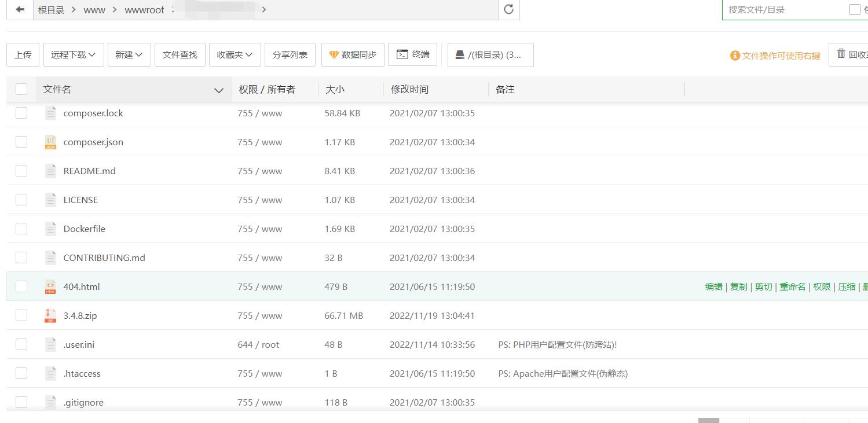Click 644 / root permission cell
The image size is (868, 423).
(x=258, y=344)
